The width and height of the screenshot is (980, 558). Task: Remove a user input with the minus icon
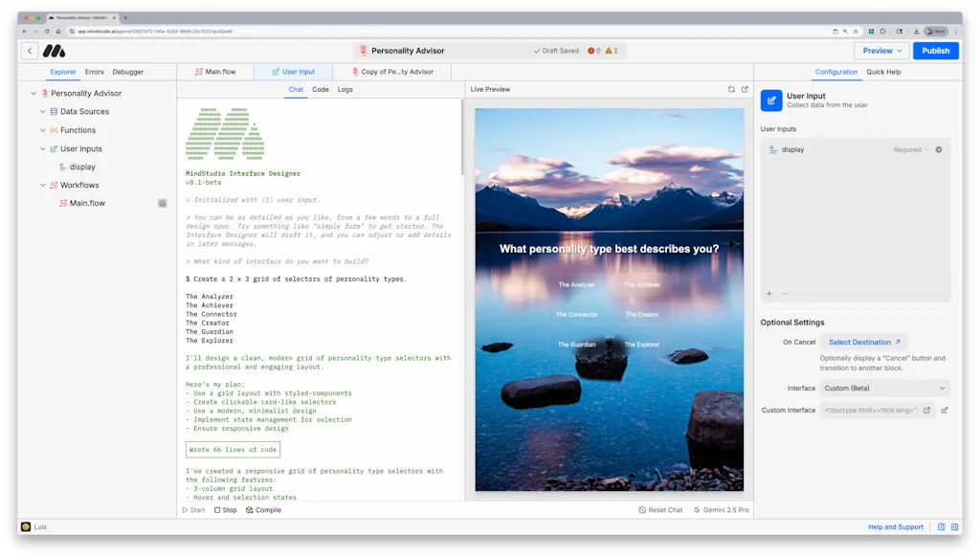point(783,294)
